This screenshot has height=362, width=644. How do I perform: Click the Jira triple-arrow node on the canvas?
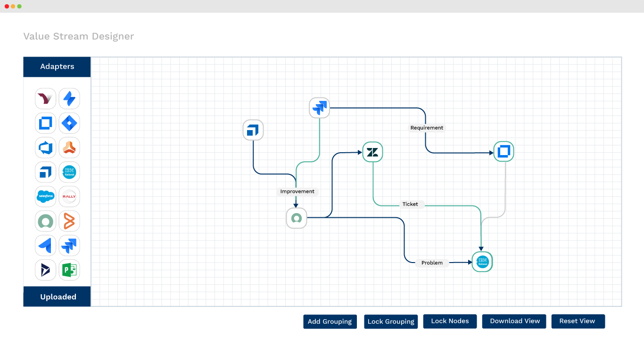pyautogui.click(x=319, y=107)
